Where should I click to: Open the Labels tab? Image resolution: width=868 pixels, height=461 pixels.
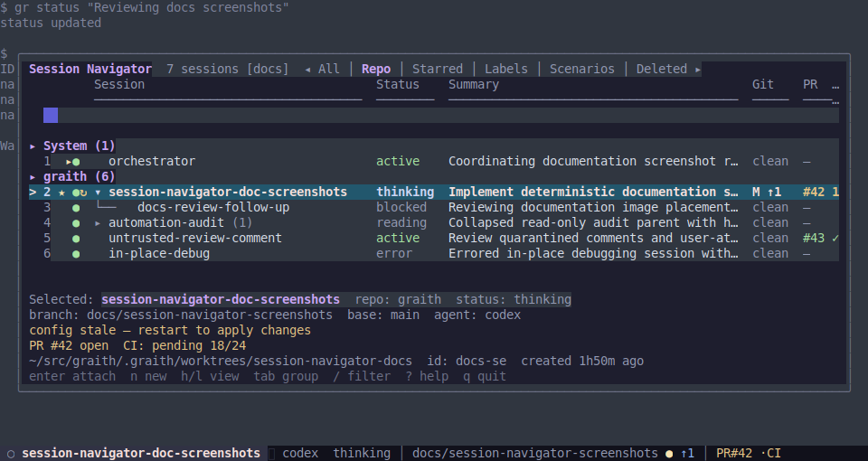(506, 70)
